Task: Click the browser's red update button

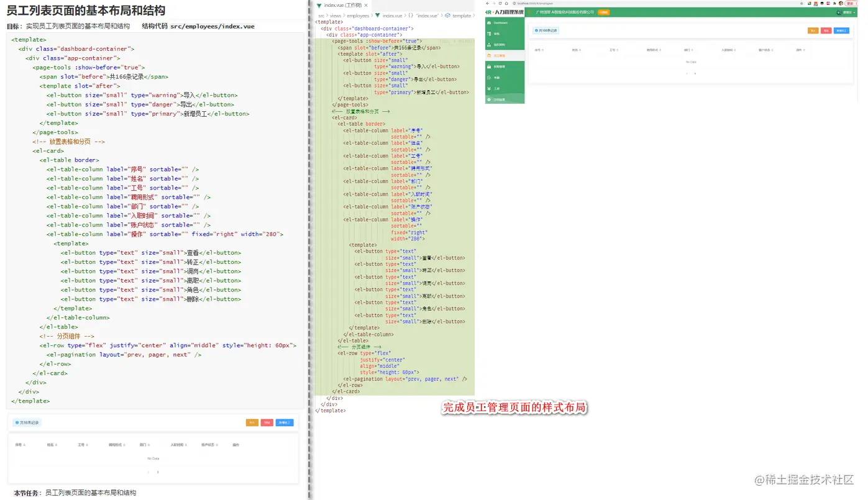Action: point(850,3)
